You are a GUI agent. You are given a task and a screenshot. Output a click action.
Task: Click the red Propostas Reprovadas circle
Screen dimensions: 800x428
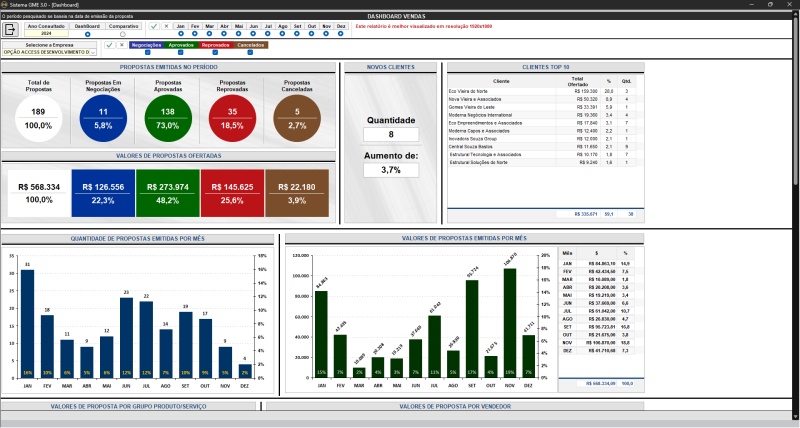pos(233,120)
